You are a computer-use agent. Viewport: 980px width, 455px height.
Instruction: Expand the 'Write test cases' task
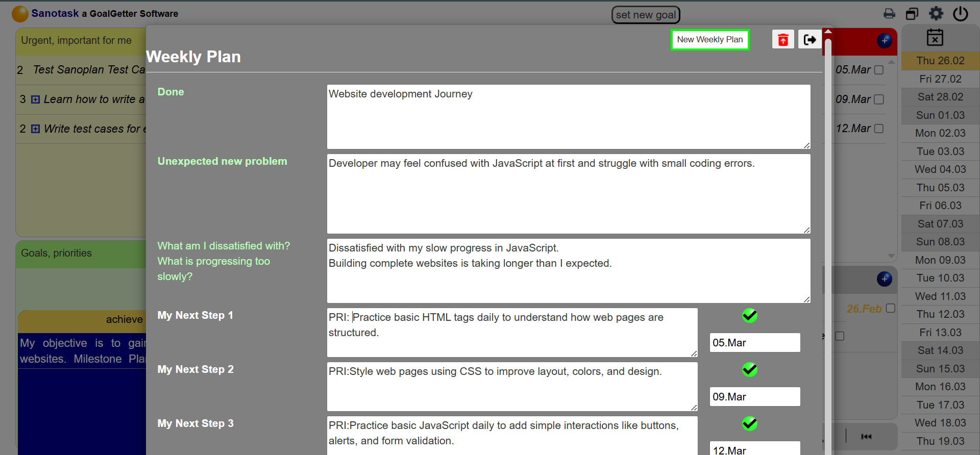tap(36, 129)
